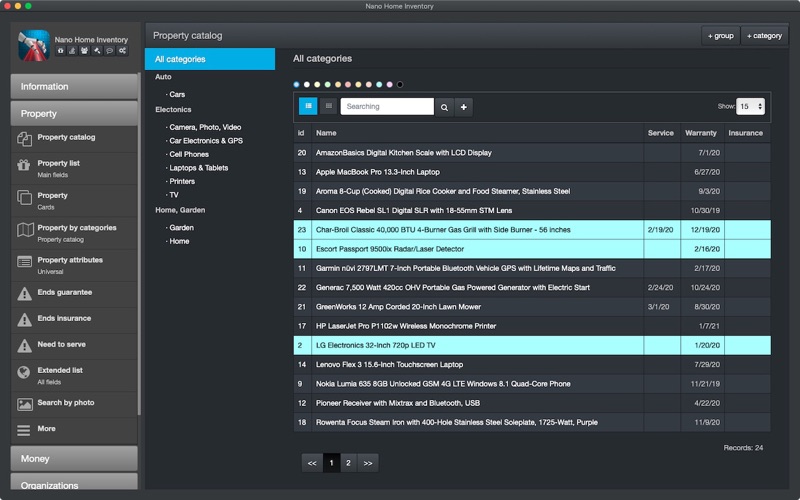Pick the green color dot
800x500 pixels.
[328, 85]
